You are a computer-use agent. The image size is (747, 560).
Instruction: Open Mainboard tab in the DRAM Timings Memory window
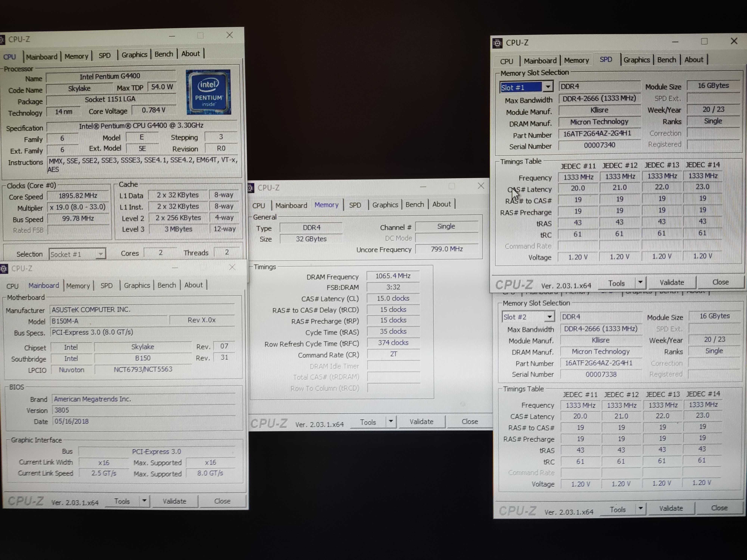(291, 205)
